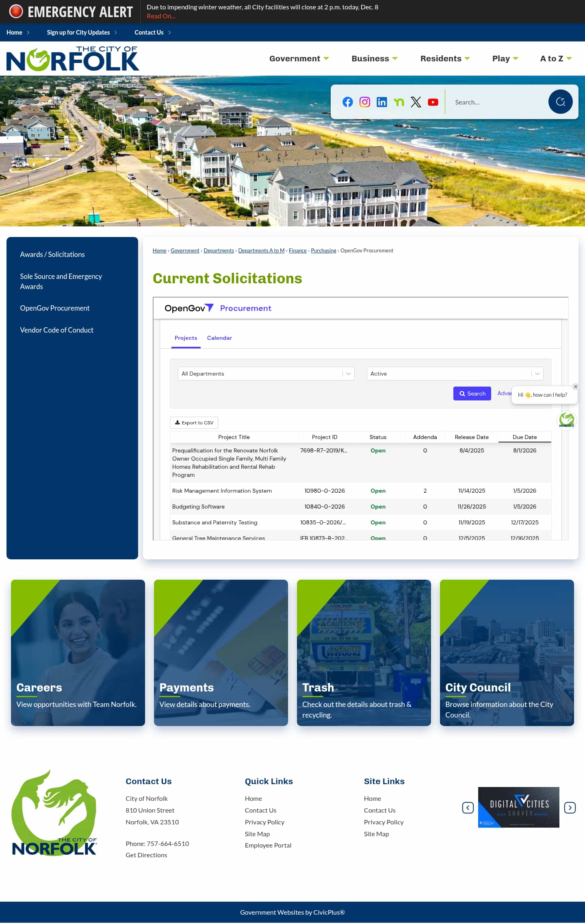Click Export to CSV button
Screen dimensions: 585x924
tap(194, 423)
